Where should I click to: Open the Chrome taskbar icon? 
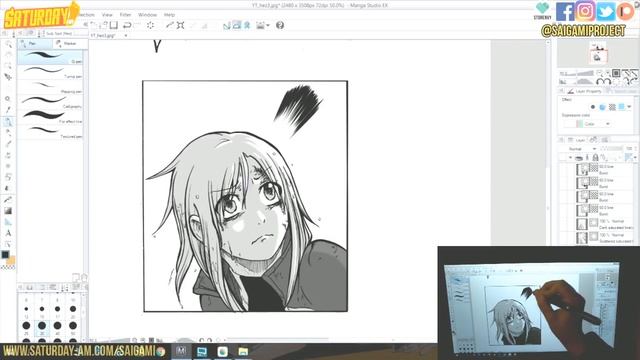click(161, 351)
